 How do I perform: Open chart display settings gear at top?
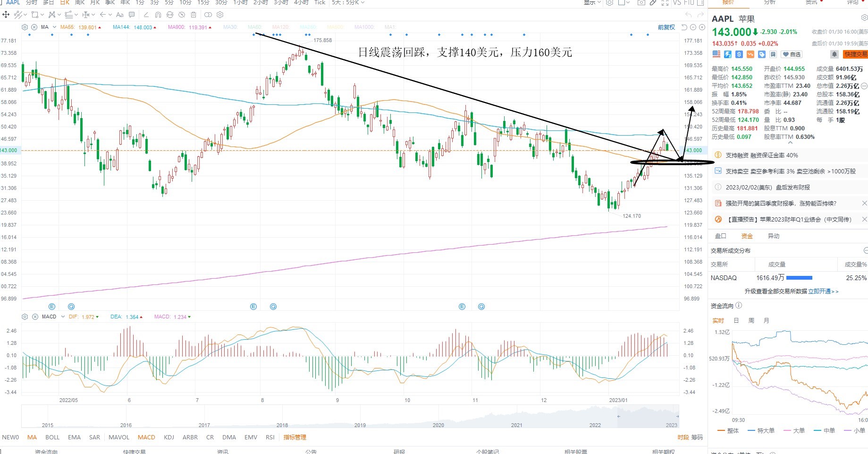coord(610,2)
